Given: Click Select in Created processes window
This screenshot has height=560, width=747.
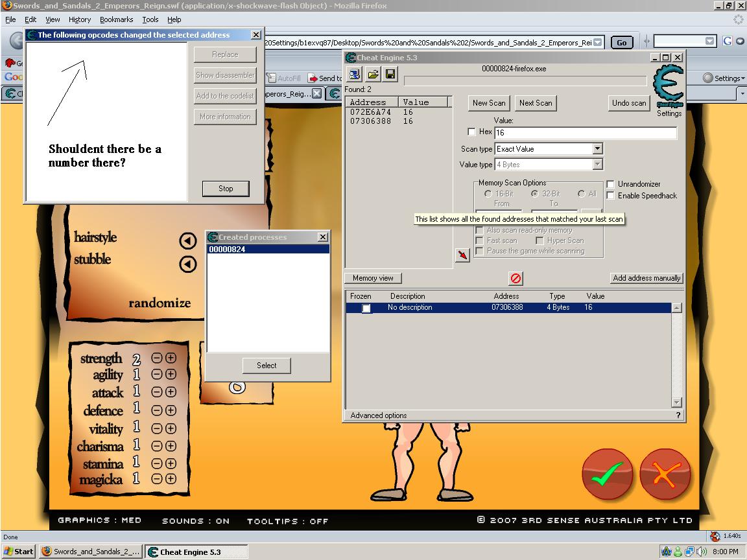Looking at the screenshot, I should point(267,366).
